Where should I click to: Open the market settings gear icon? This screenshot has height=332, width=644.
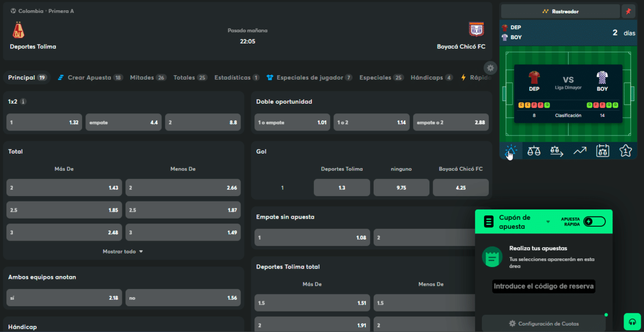tap(490, 68)
